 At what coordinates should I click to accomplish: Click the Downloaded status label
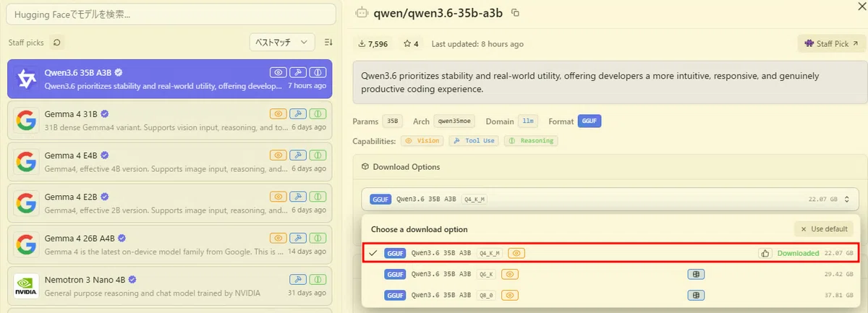coord(798,254)
